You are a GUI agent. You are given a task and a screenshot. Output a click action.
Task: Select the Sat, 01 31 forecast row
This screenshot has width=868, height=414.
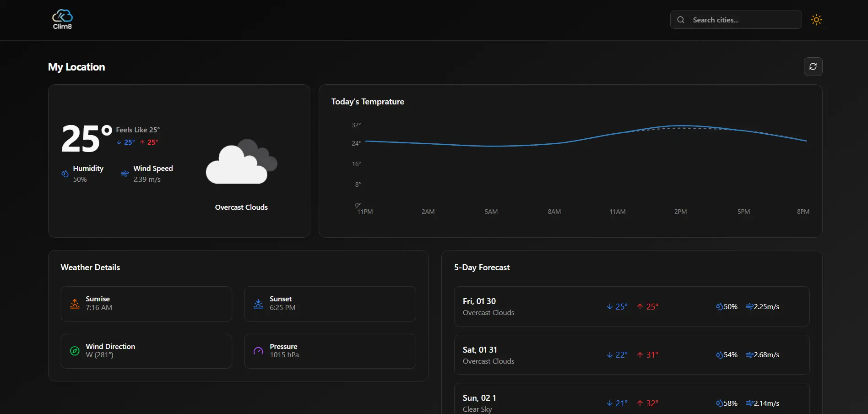[631, 355]
